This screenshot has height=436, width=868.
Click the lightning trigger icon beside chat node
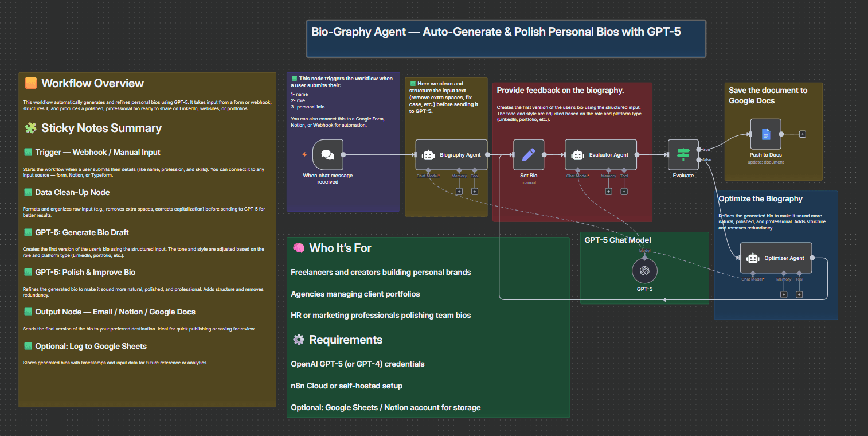click(304, 154)
